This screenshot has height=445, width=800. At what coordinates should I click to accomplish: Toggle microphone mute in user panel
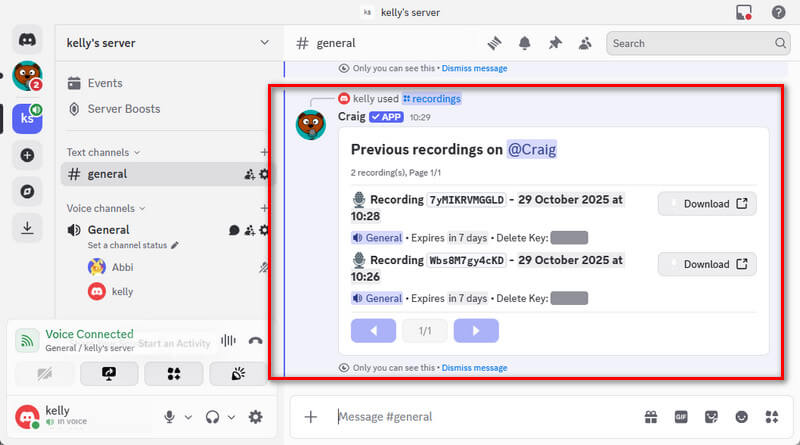point(170,417)
